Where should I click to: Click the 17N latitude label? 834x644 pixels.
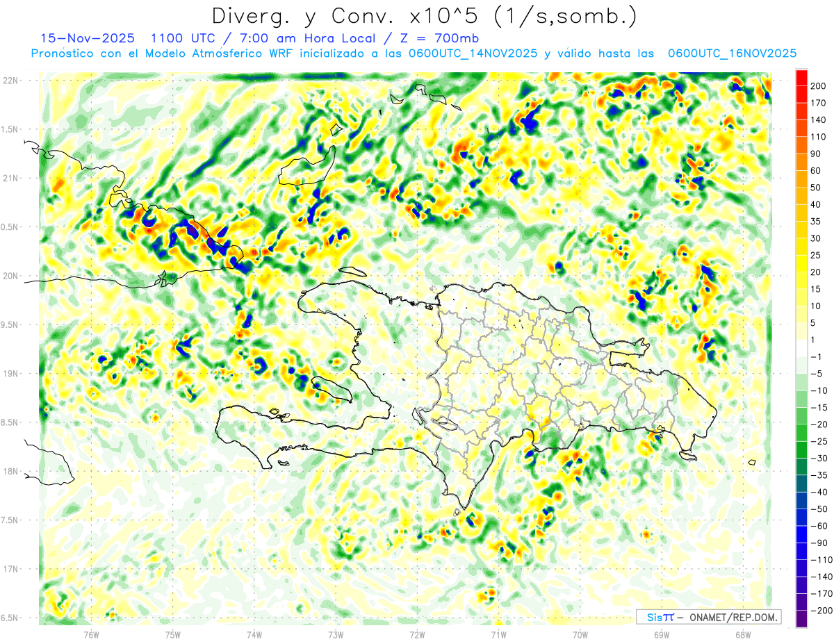pos(10,569)
